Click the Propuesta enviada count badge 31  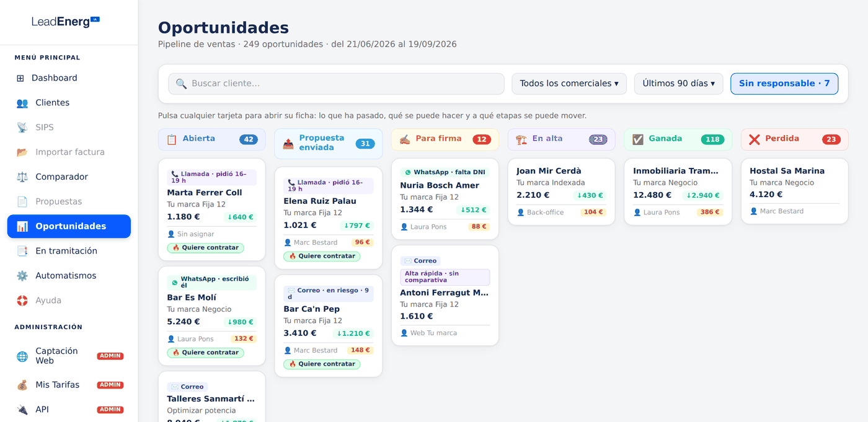tap(365, 144)
